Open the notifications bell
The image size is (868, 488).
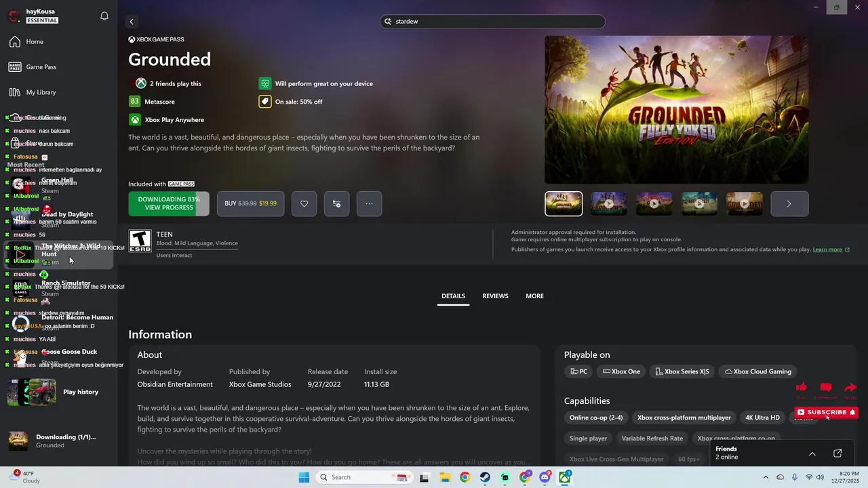click(104, 16)
